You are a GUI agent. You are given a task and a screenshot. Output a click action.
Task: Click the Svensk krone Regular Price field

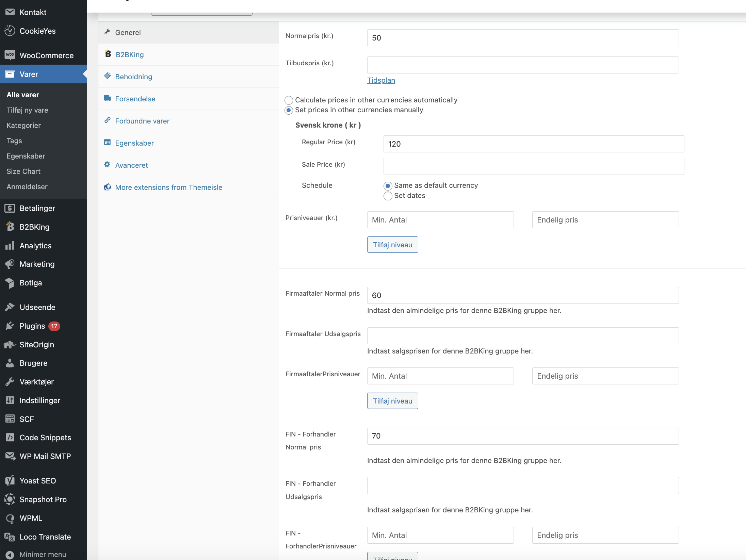pyautogui.click(x=534, y=144)
